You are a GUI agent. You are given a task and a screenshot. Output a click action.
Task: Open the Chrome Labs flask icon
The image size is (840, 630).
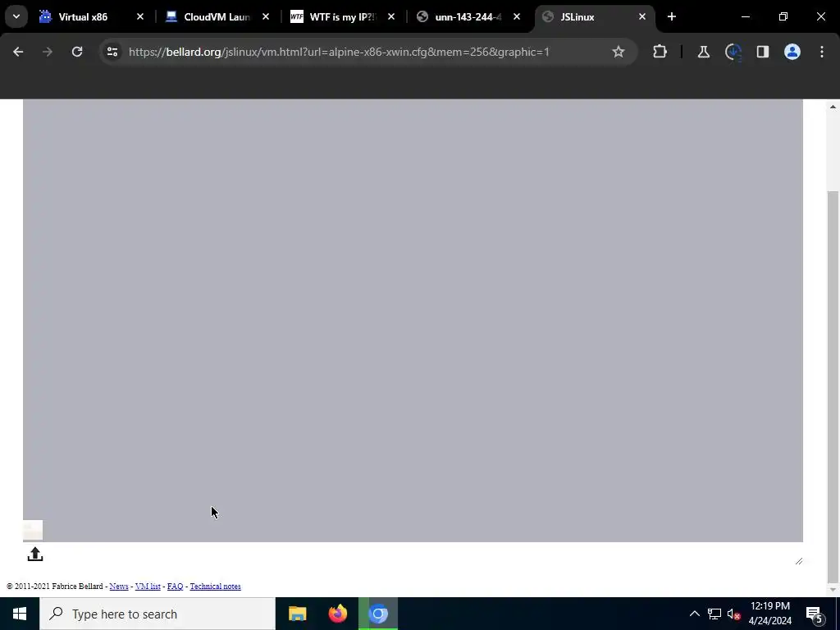click(x=703, y=52)
